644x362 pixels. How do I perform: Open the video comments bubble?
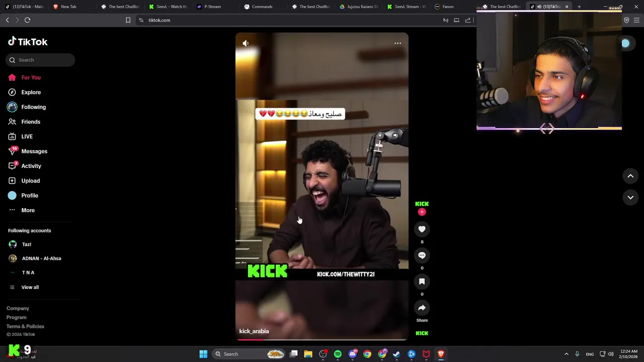click(x=422, y=255)
